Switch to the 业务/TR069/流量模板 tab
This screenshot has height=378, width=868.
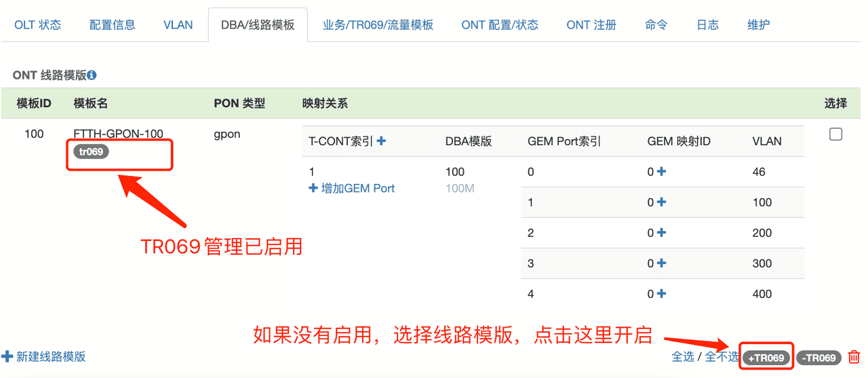[378, 25]
